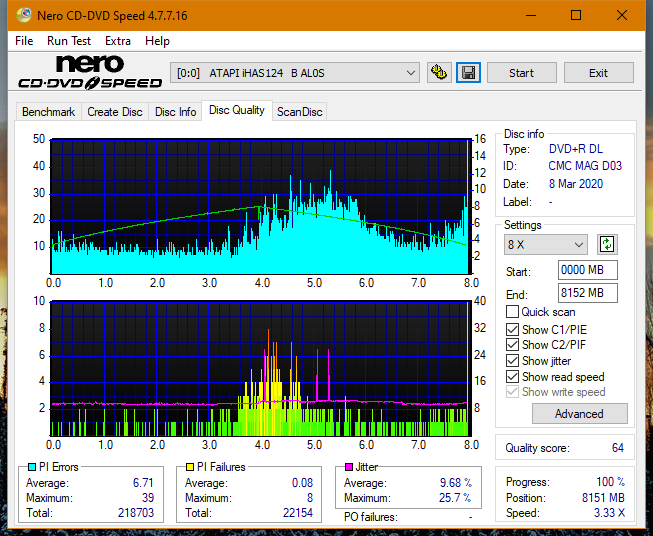Click the date 8 Mar 2020
Image resolution: width=653 pixels, height=536 pixels.
click(x=576, y=184)
